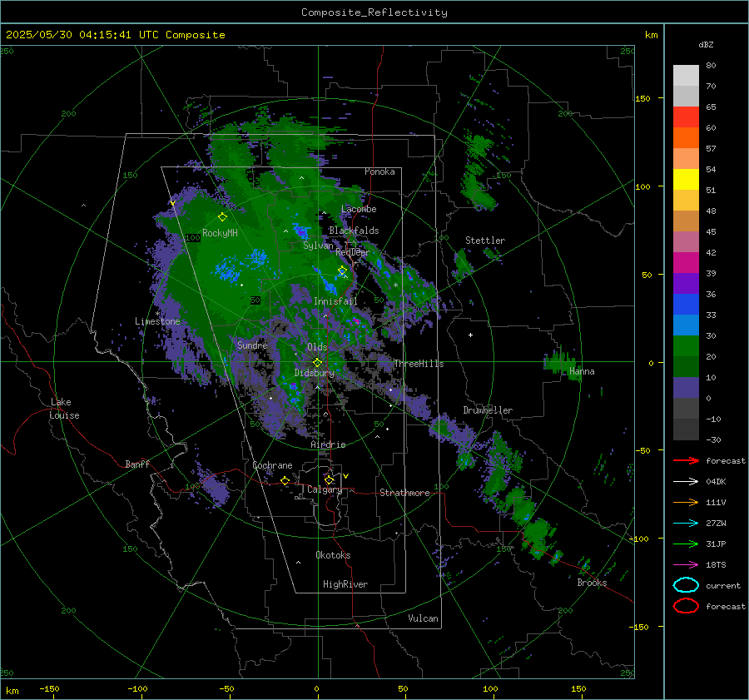This screenshot has height=700, width=749.
Task: Select the yellow swatch between 54 and 51 dBZ
Action: (686, 180)
